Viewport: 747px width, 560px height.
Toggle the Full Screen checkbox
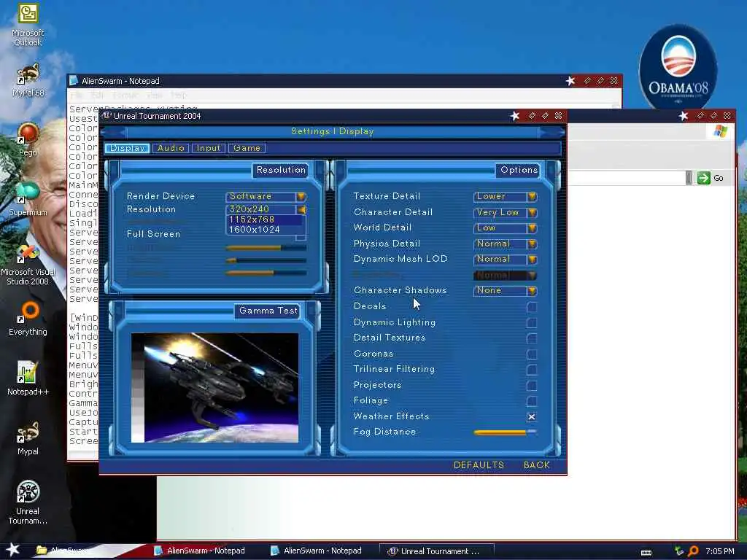pyautogui.click(x=301, y=236)
